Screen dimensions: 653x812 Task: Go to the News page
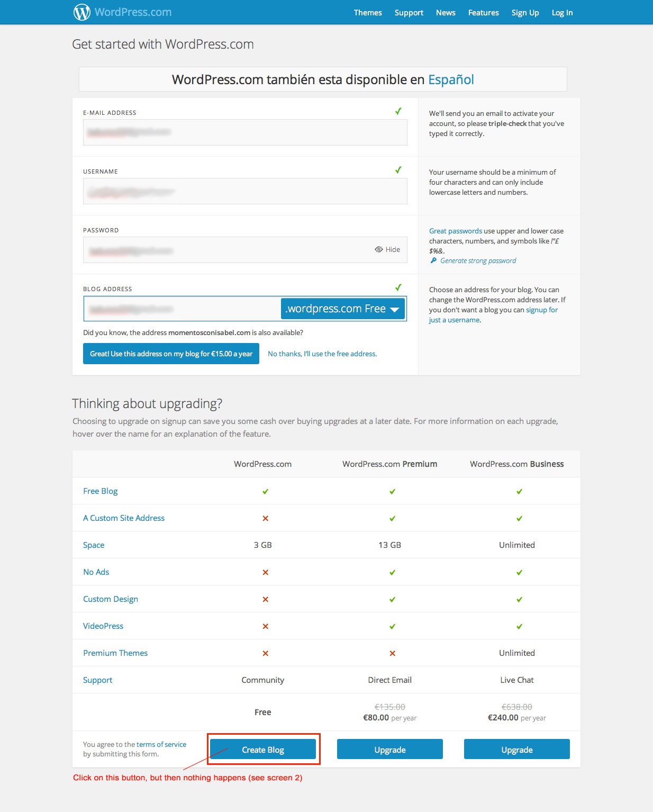coord(446,13)
